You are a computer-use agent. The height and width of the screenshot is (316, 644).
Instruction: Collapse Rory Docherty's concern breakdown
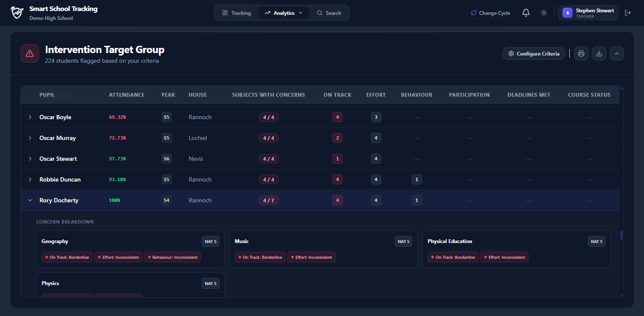point(30,200)
